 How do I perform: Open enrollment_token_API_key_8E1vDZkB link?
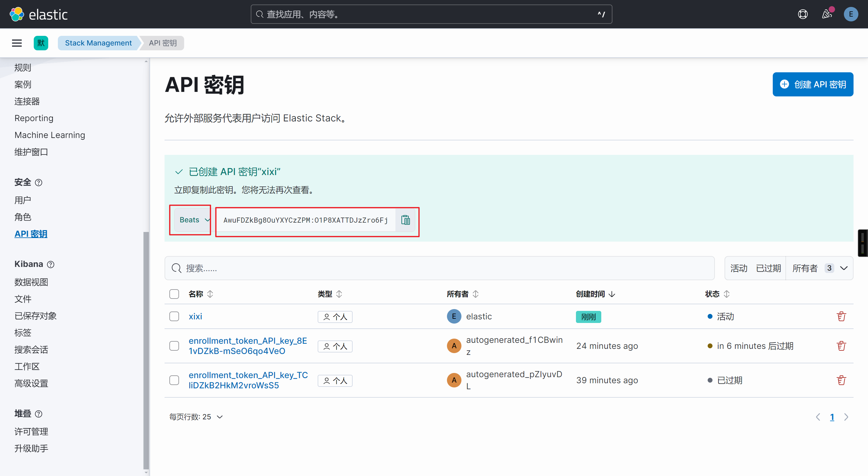coord(248,346)
